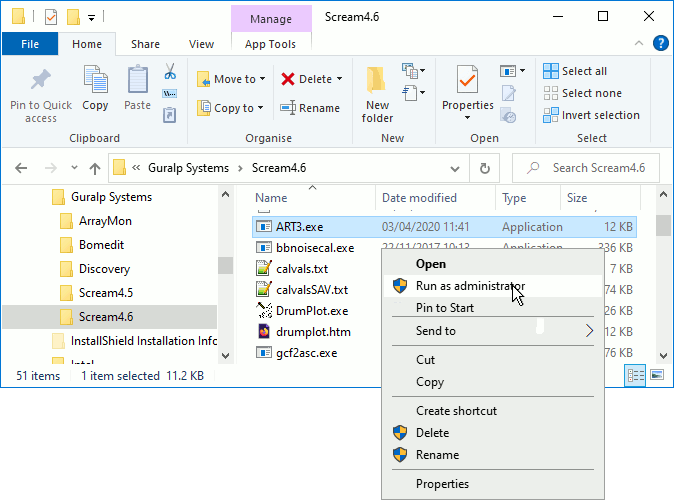Customize quick access toolbar dropdown
Screen dimensions: 674x500
[x=91, y=18]
